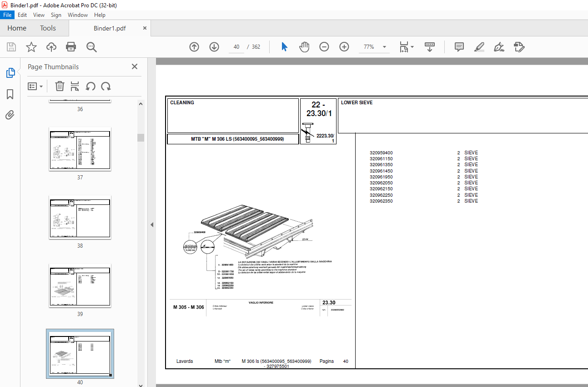Select the Binder1.pdf document tab
This screenshot has height=387, width=588.
pyautogui.click(x=110, y=28)
